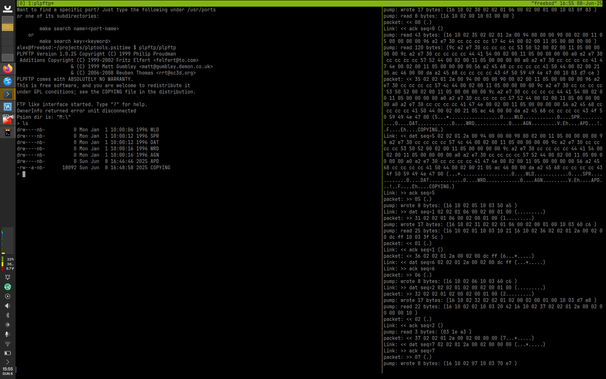Open the CPU load graph monitor

[8, 241]
